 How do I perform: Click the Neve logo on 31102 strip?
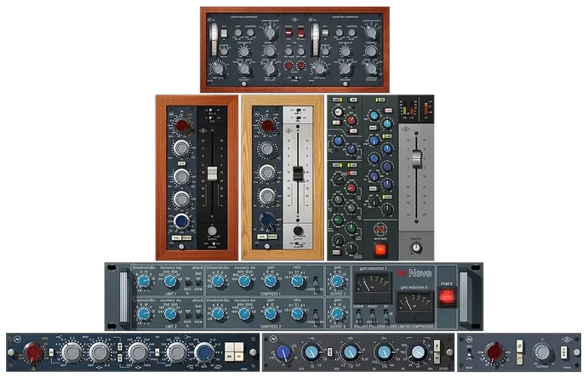[x=273, y=340]
